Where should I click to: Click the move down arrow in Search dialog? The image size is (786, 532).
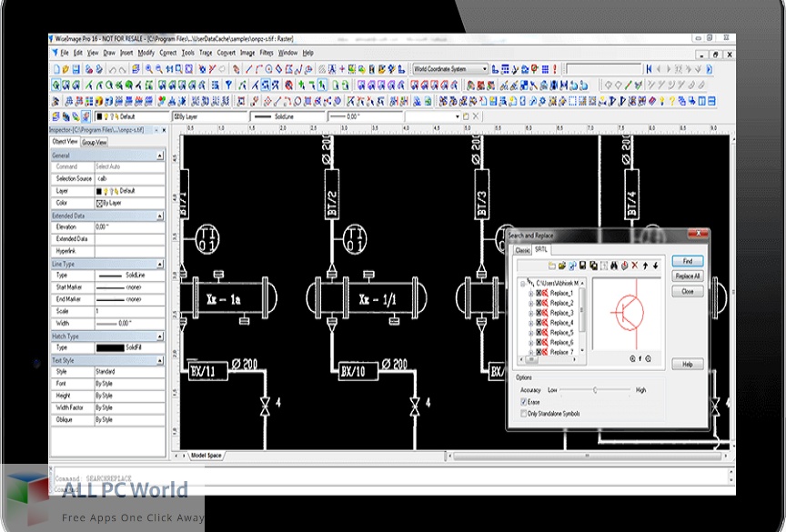656,266
